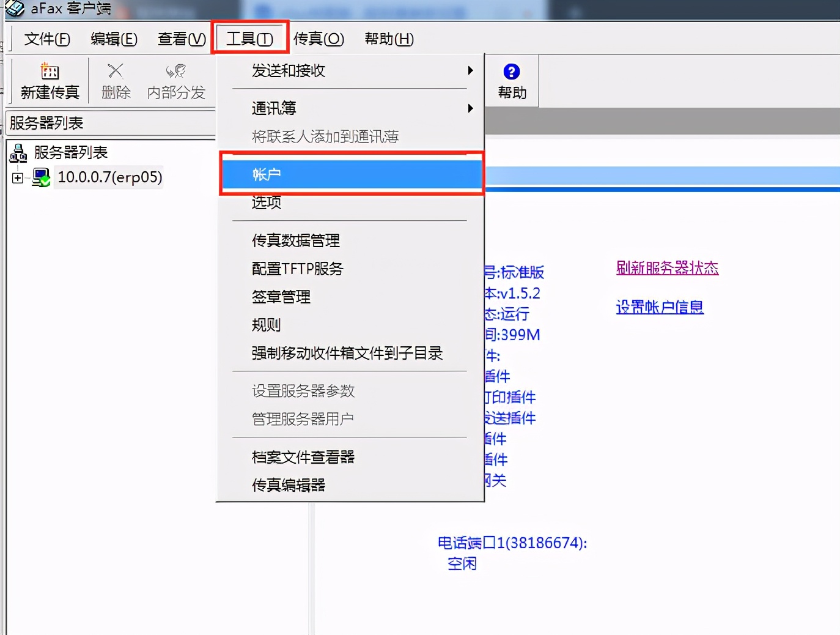840x635 pixels.
Task: Select 服务器列表 root tree item
Action: tap(71, 152)
